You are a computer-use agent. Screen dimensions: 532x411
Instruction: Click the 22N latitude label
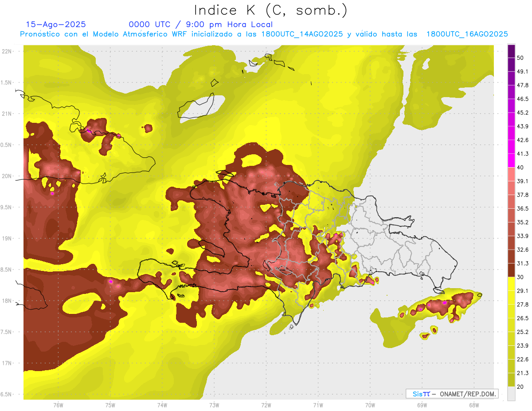(x=7, y=51)
